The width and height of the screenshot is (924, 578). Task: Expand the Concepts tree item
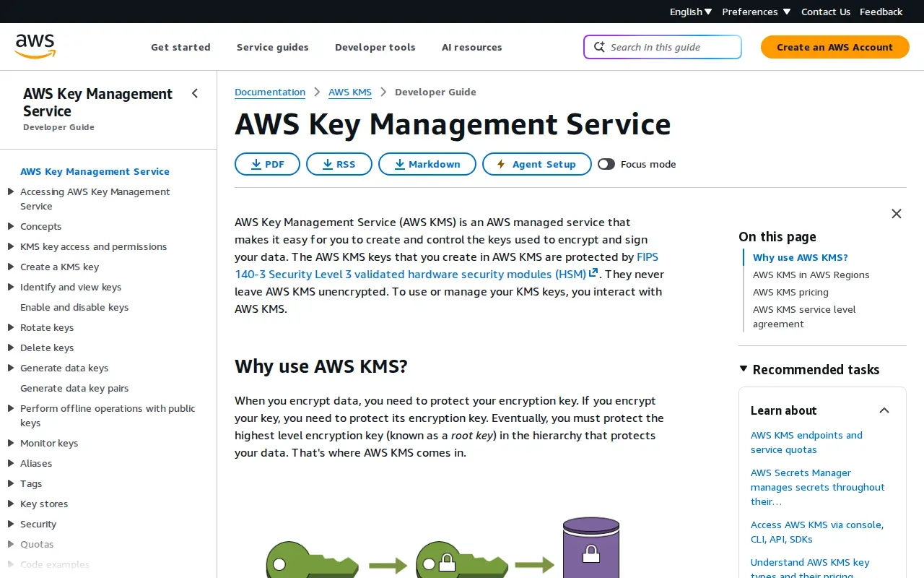11,226
